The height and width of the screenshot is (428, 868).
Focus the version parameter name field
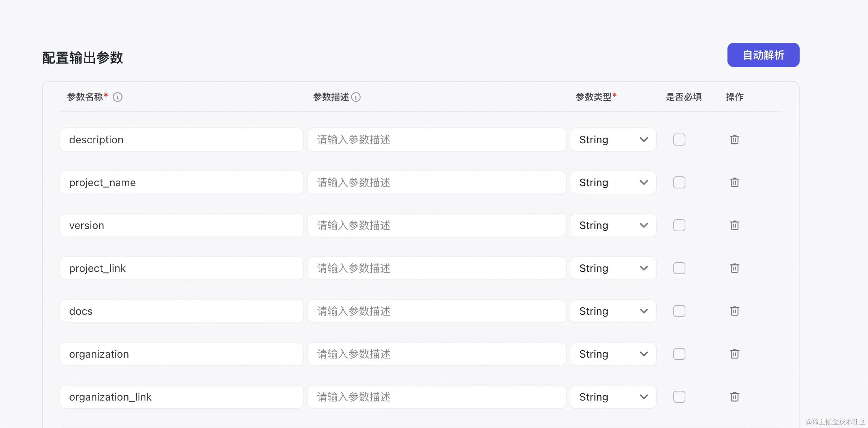click(x=181, y=225)
